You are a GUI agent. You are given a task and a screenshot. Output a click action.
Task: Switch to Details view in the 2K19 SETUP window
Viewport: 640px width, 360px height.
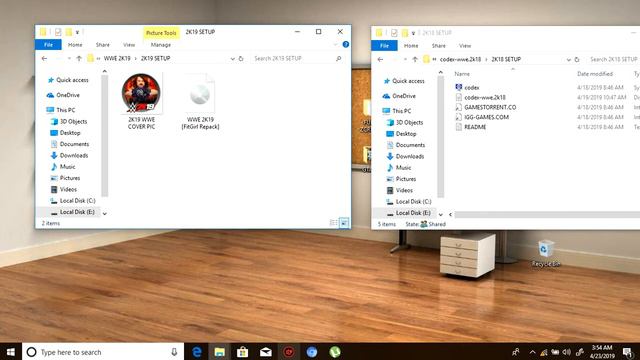point(333,222)
